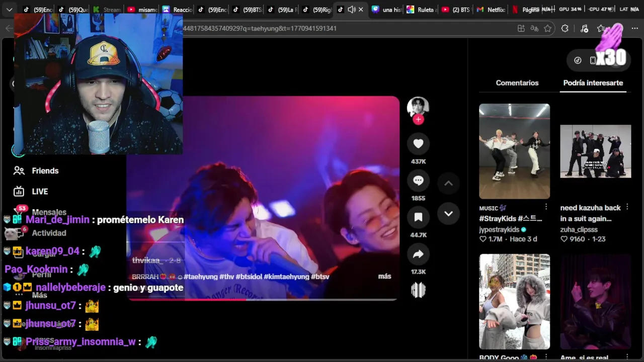Viewport: 644px width, 362px height.
Task: Switch to the Netflix Gmail tab
Action: click(491, 10)
